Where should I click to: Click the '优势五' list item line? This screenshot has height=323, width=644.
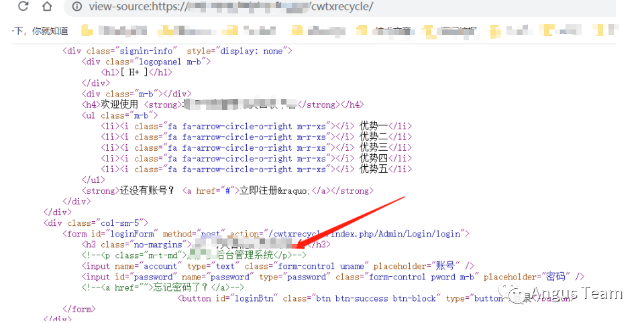click(256, 169)
